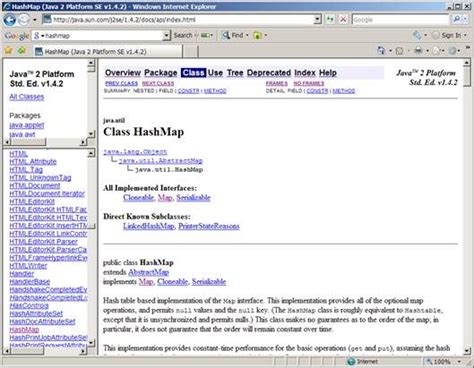Click the Print icon in command bar

pyautogui.click(x=418, y=51)
